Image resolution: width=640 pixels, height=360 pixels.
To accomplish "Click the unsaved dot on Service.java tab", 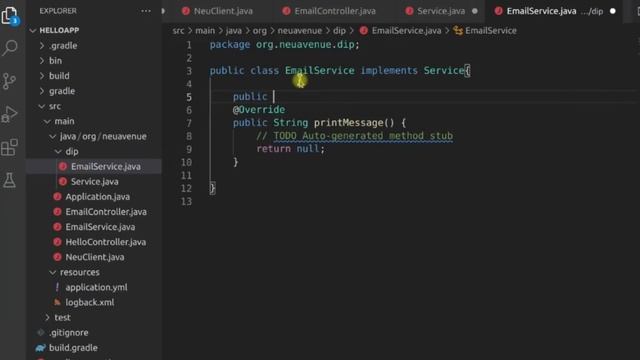I will point(475,11).
